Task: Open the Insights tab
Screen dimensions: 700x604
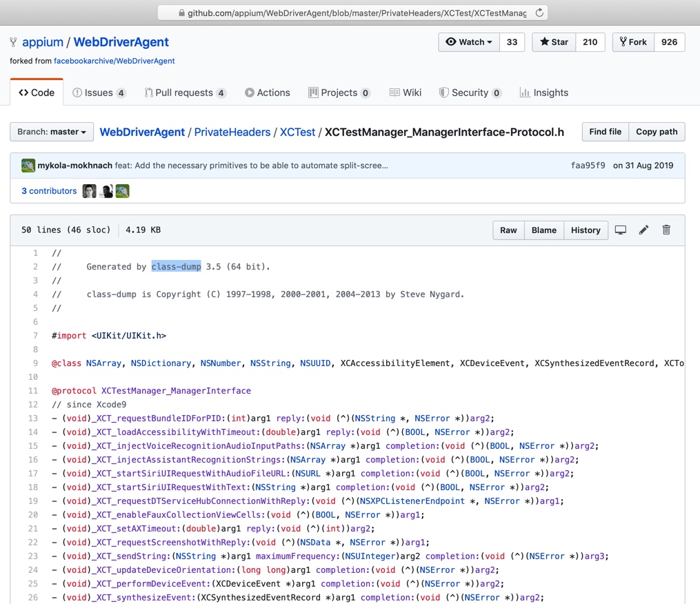Action: (x=544, y=92)
